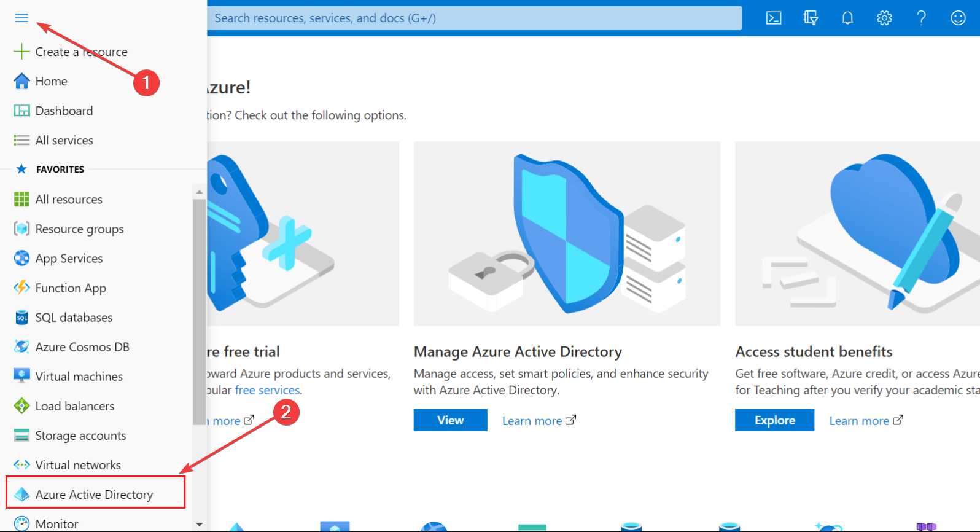Click the 'Manage Azure Active Directory' heading
980x532 pixels.
tap(518, 351)
